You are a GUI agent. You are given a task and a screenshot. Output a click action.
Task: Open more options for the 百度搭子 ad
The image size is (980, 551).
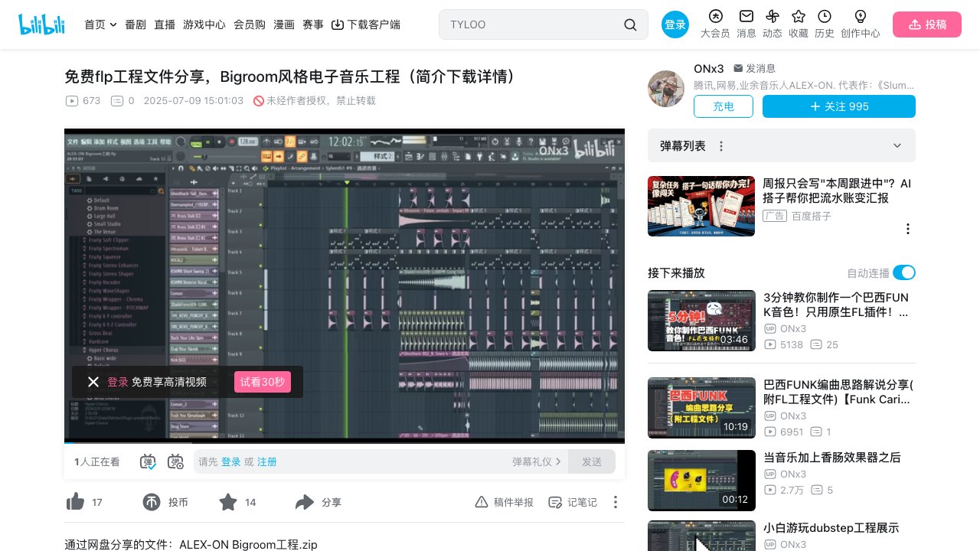tap(908, 229)
